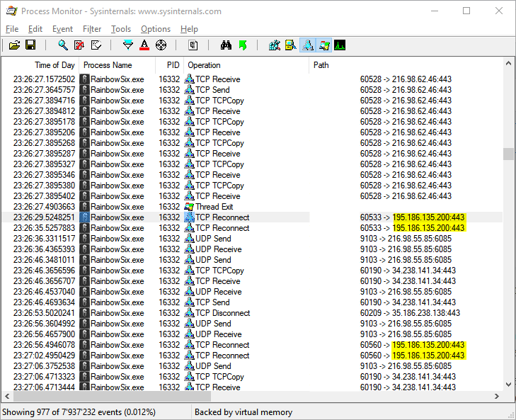Open Find with the binoculars icon
516x420 pixels.
tap(226, 45)
